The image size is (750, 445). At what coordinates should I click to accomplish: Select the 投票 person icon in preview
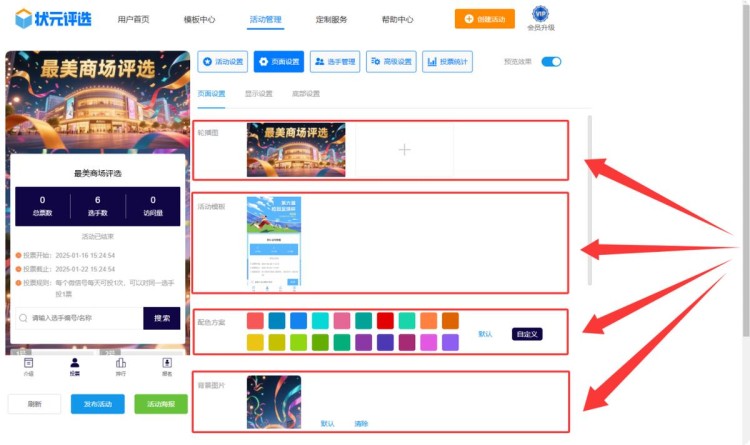click(x=75, y=363)
